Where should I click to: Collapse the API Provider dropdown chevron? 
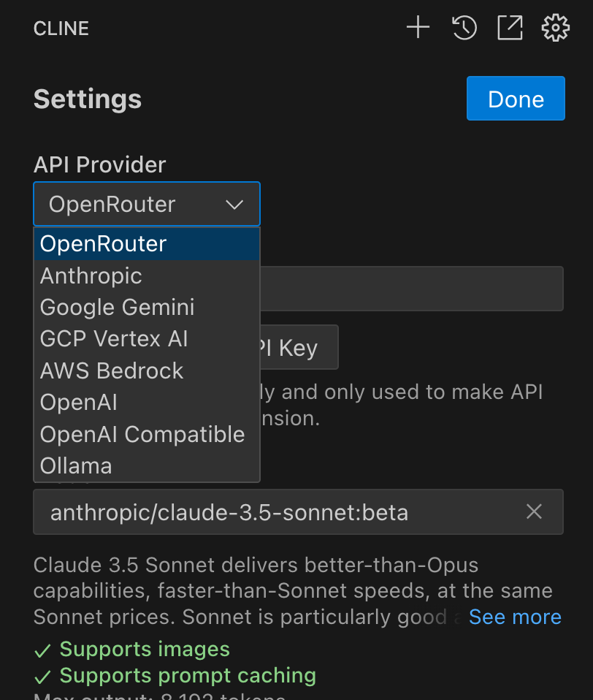234,205
